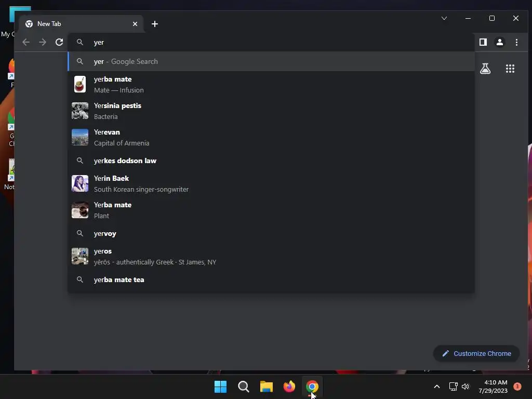Click the Chrome Labs flask icon

coord(485,69)
